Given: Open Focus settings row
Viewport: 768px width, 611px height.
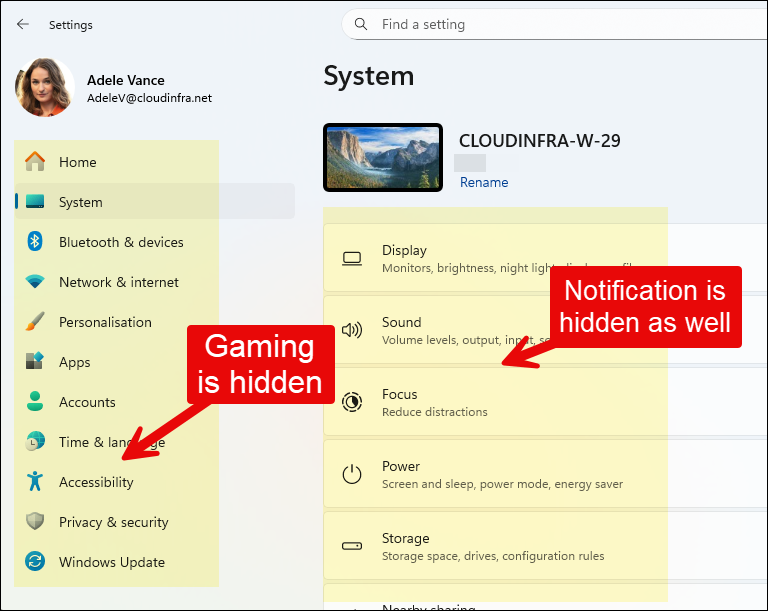Looking at the screenshot, I should click(400, 402).
